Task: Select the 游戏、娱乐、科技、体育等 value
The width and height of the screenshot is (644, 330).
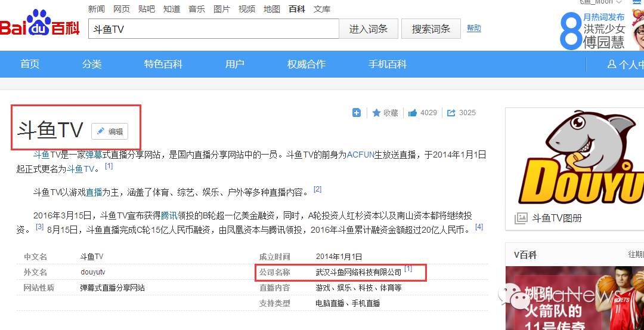Action: pos(358,288)
